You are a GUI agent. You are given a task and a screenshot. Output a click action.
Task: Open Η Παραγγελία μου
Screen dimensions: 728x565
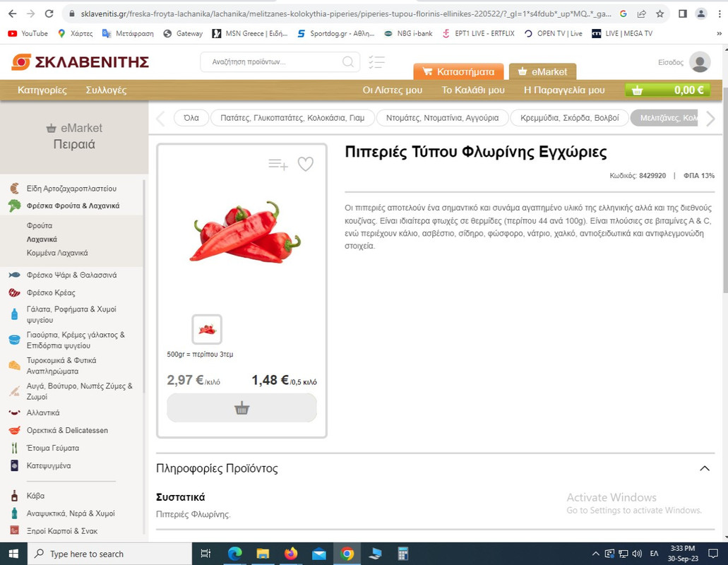(x=564, y=90)
